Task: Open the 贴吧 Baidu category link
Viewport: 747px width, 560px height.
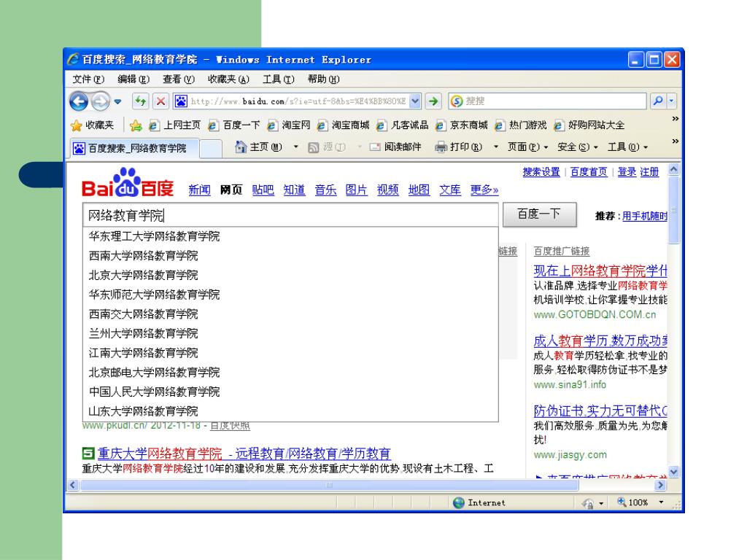Action: point(263,190)
